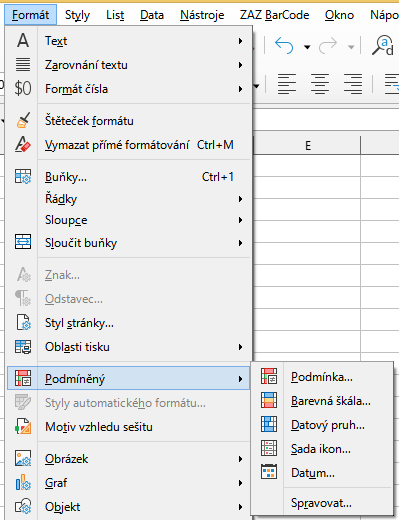Open the Undo history dropdown arrow

[x=307, y=47]
